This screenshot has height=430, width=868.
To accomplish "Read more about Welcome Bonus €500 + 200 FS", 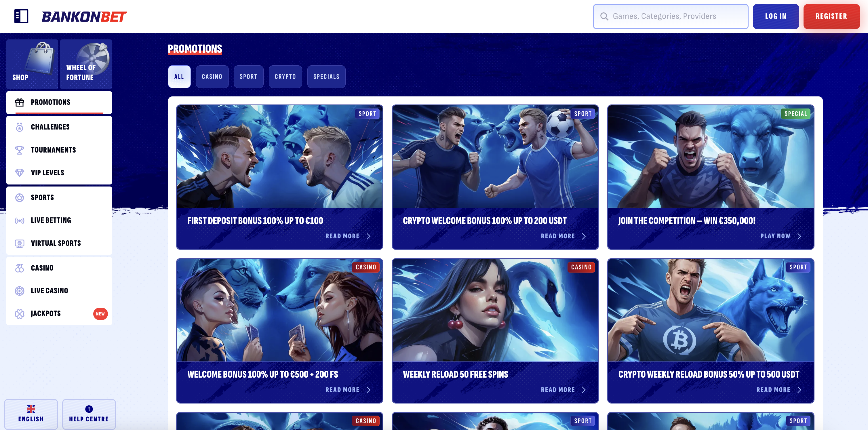I will click(342, 389).
